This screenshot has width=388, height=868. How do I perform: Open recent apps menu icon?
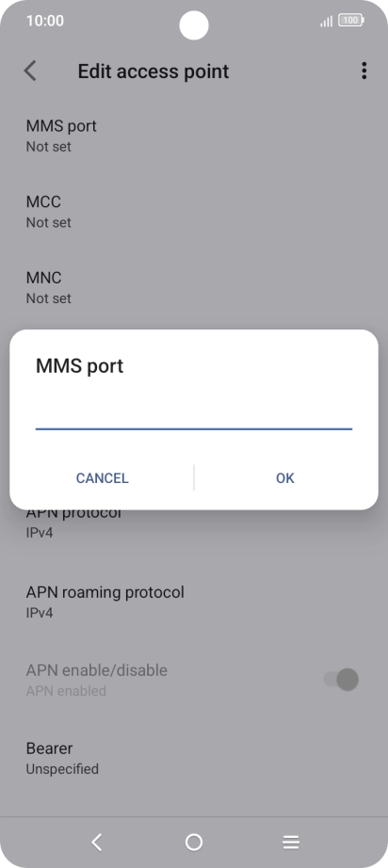click(291, 842)
